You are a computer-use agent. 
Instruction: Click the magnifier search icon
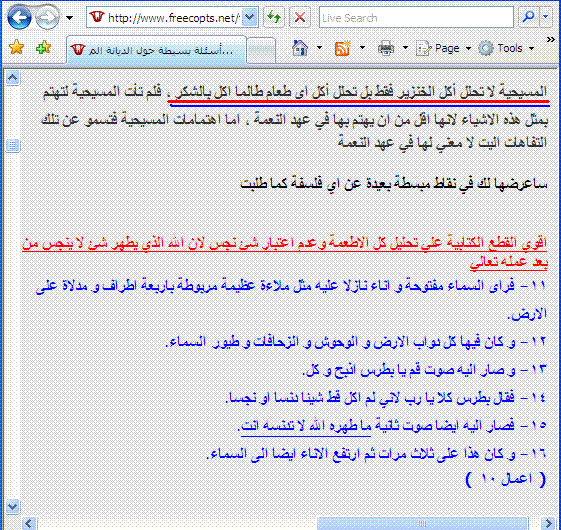pos(528,17)
